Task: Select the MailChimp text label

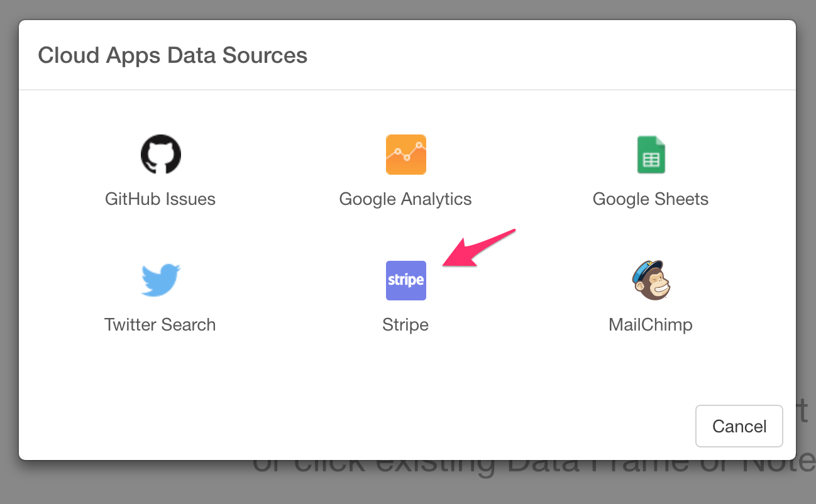Action: point(651,325)
